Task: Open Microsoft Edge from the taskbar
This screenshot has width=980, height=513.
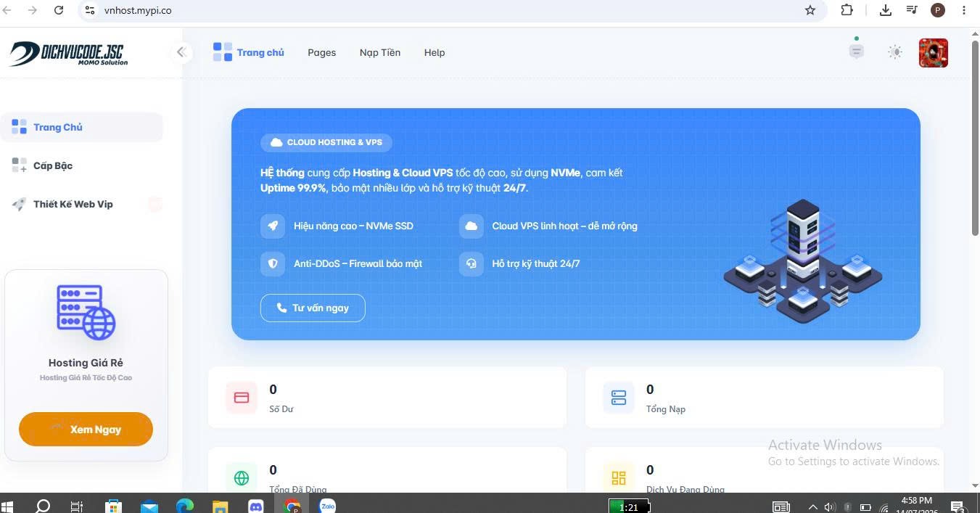Action: point(185,506)
